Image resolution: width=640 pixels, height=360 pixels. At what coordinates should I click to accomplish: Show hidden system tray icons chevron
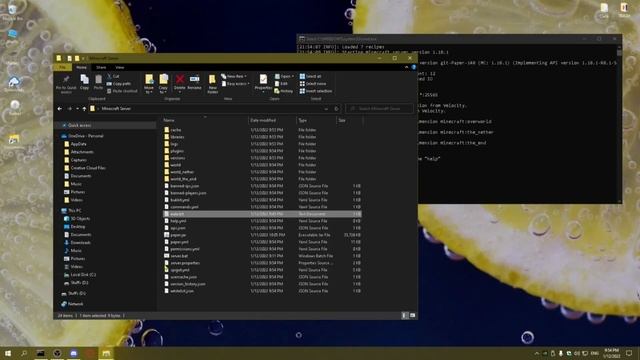(x=537, y=353)
